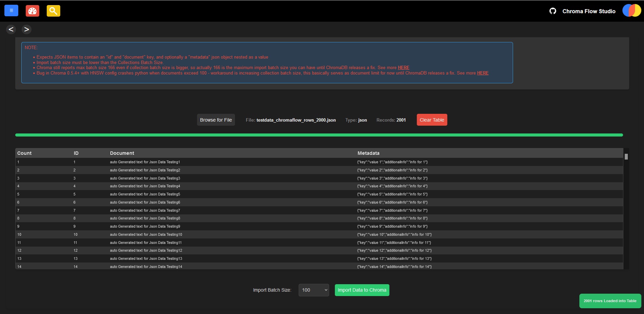Image resolution: width=644 pixels, height=314 pixels.
Task: Go forward with the right arrow
Action: click(26, 29)
